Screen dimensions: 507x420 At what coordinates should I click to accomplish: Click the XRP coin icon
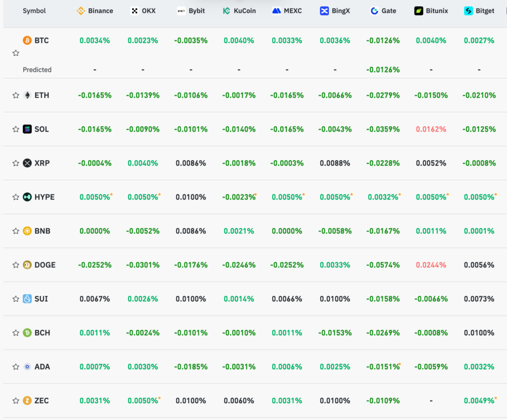tap(27, 163)
